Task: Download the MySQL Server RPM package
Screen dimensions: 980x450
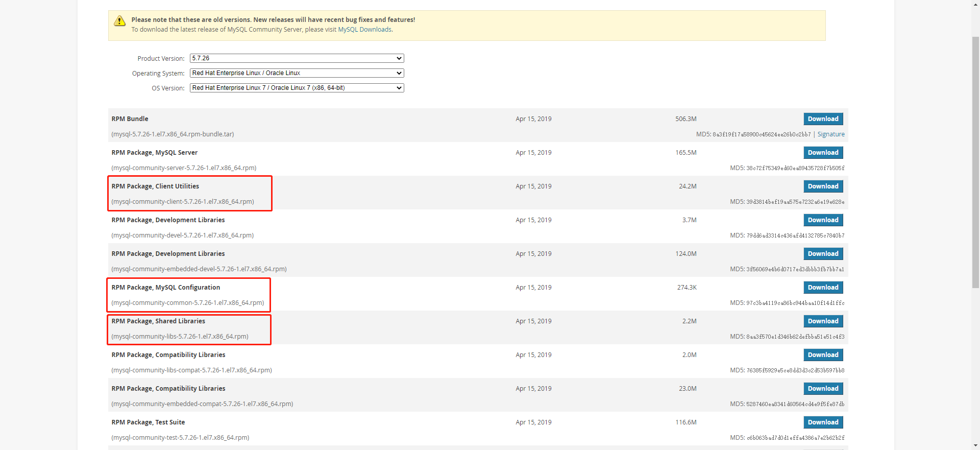Action: tap(823, 153)
